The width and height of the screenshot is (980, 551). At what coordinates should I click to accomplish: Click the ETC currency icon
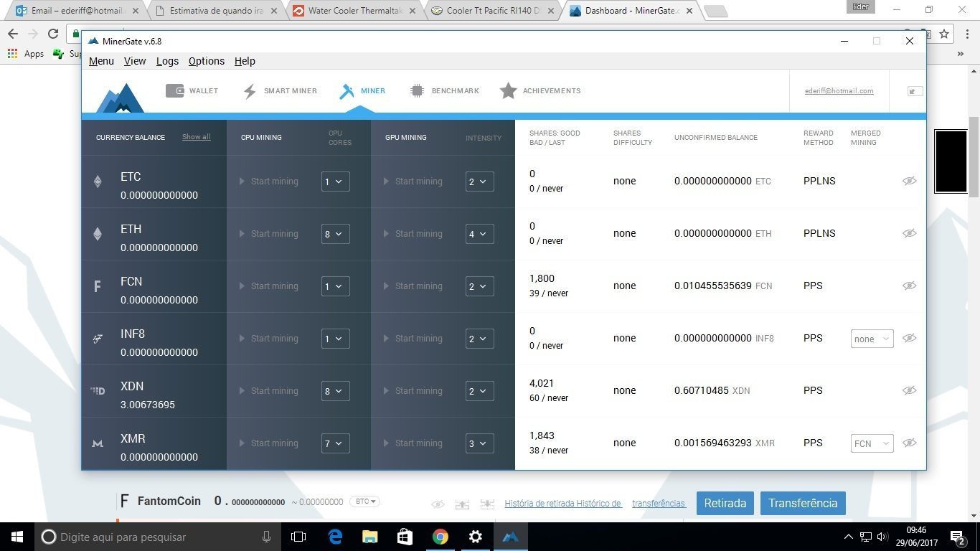pos(98,182)
